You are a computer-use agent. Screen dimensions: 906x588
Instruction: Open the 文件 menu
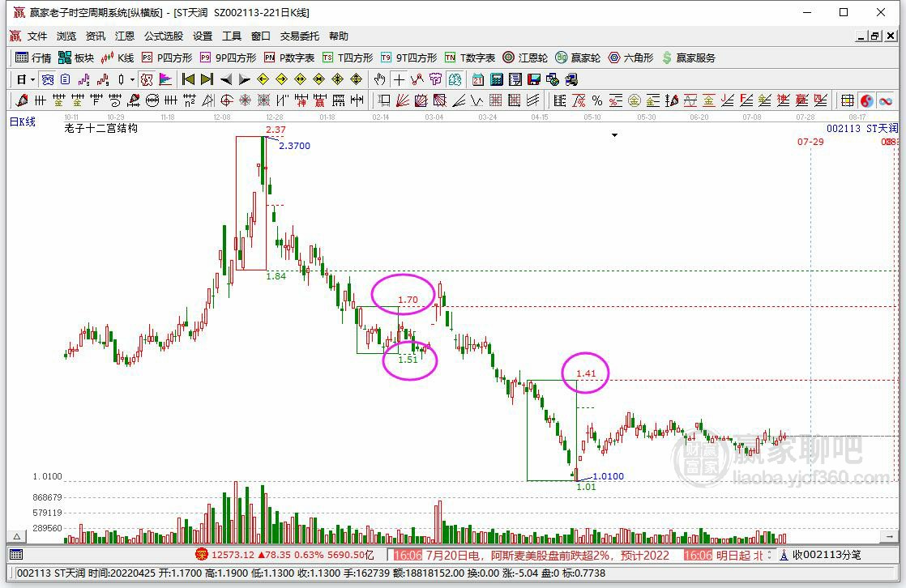(37, 36)
